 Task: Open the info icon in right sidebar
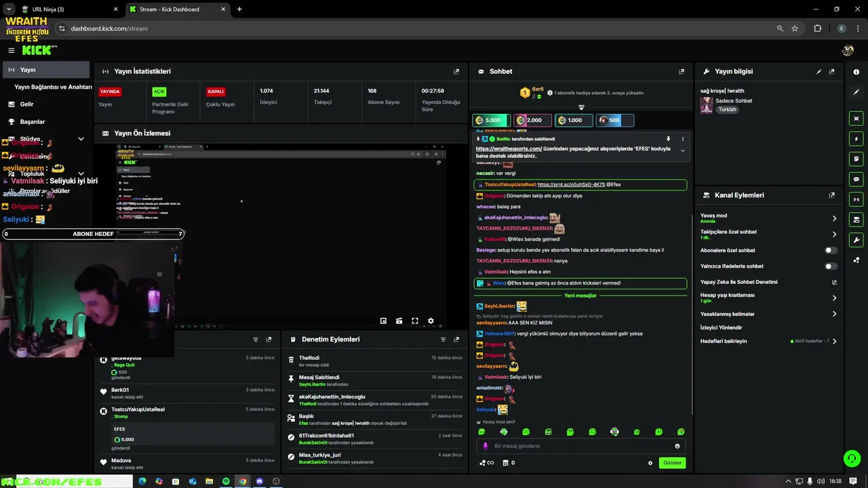click(x=856, y=72)
